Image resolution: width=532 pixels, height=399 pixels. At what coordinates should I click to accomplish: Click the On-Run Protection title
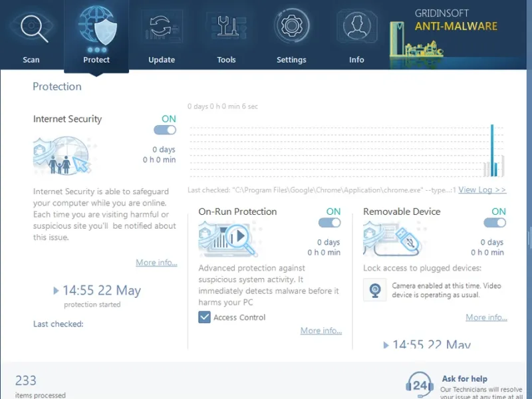237,211
